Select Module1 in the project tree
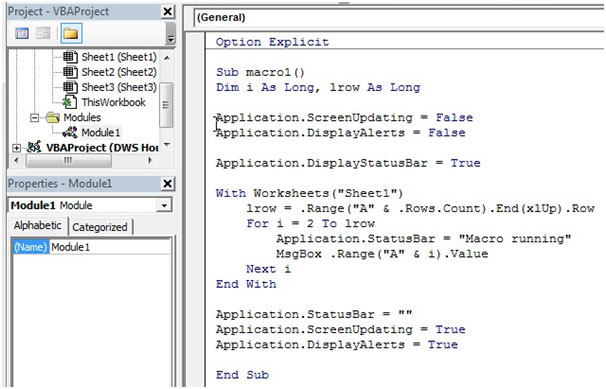 click(100, 132)
